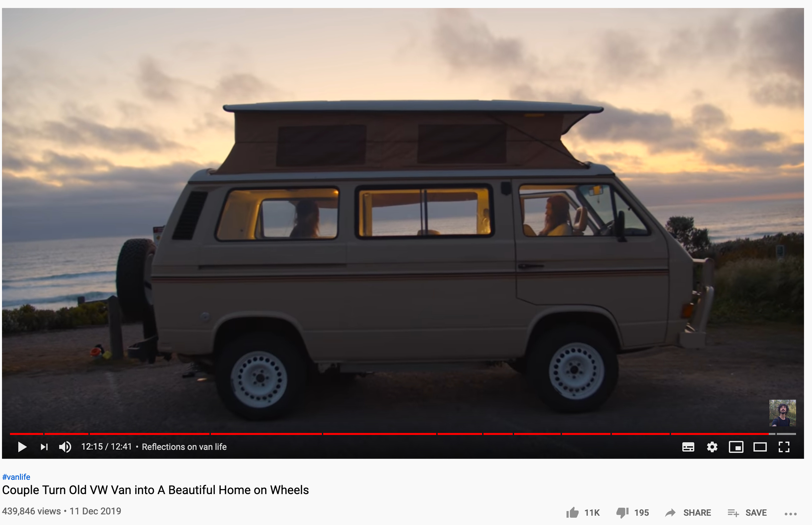This screenshot has height=525, width=812.
Task: Click the video title text
Action: [155, 490]
